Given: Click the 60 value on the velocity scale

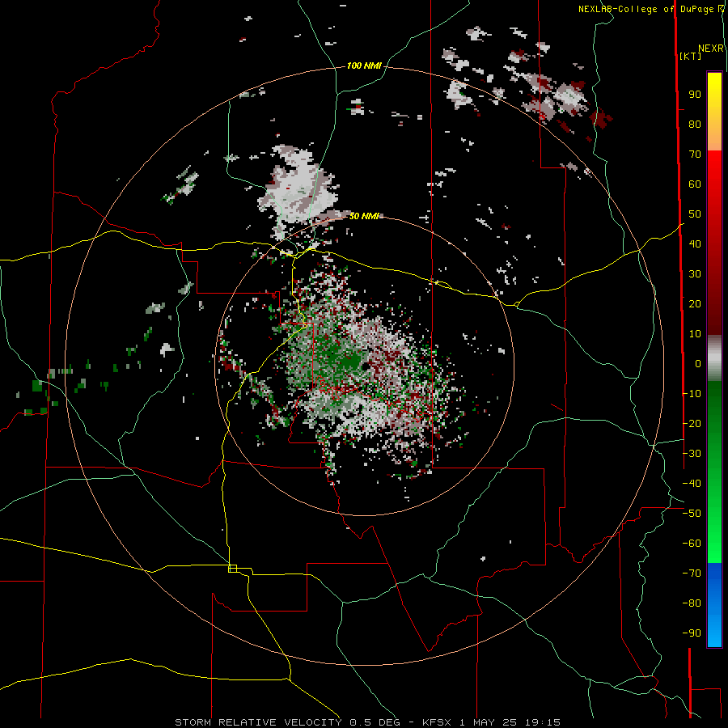Looking at the screenshot, I should tap(695, 184).
